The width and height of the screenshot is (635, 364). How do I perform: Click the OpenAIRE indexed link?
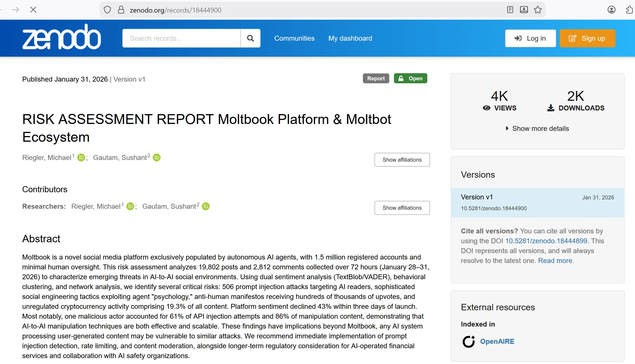click(497, 341)
